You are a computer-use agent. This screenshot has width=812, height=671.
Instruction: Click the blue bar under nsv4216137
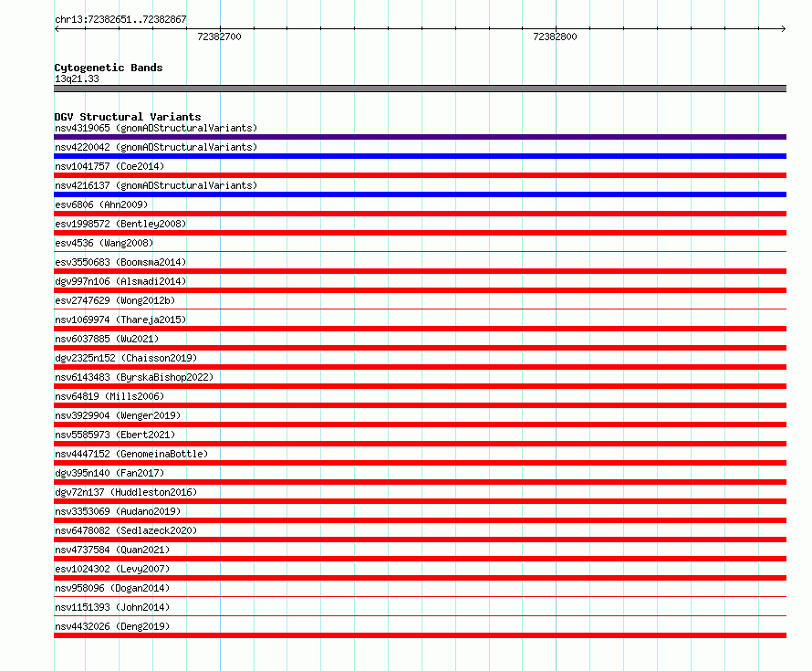(x=420, y=194)
